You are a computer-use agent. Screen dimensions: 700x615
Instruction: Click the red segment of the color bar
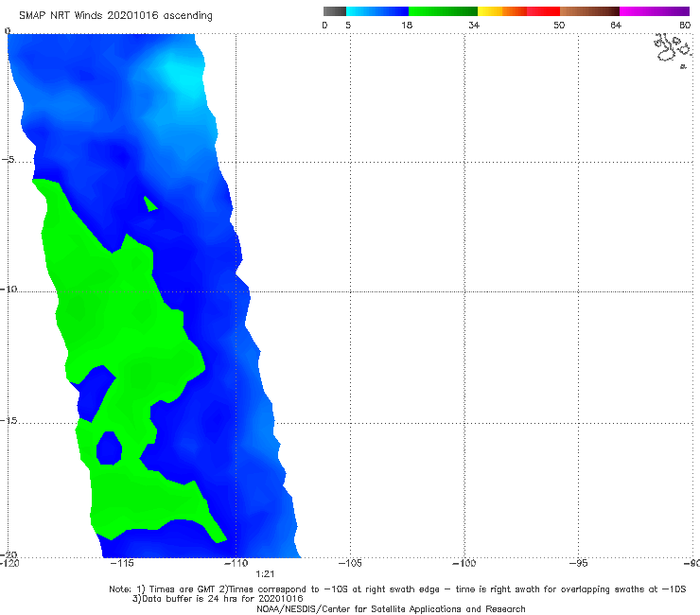click(543, 11)
